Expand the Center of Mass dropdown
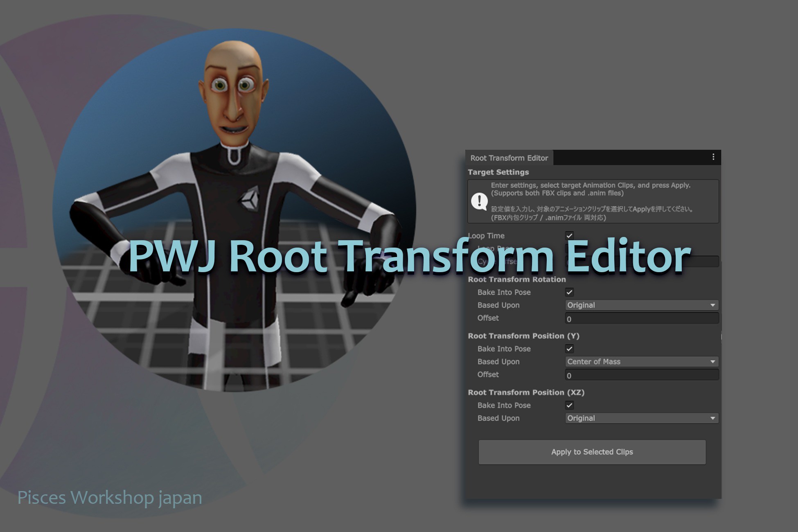 pyautogui.click(x=641, y=362)
